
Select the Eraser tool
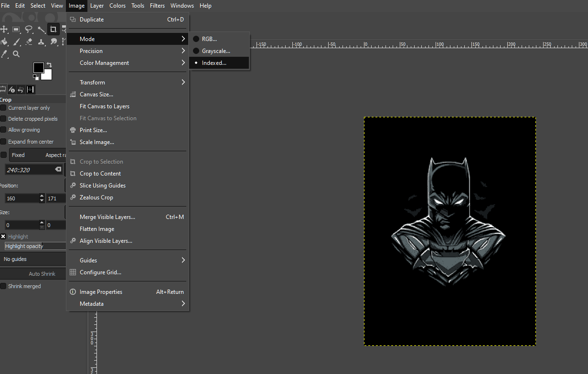28,42
